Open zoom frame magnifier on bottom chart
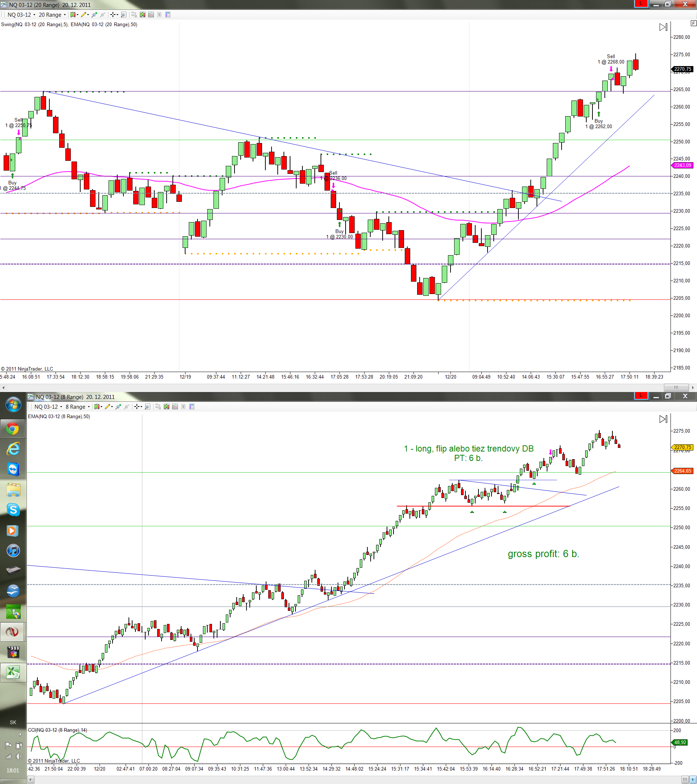697x784 pixels. coord(147,407)
